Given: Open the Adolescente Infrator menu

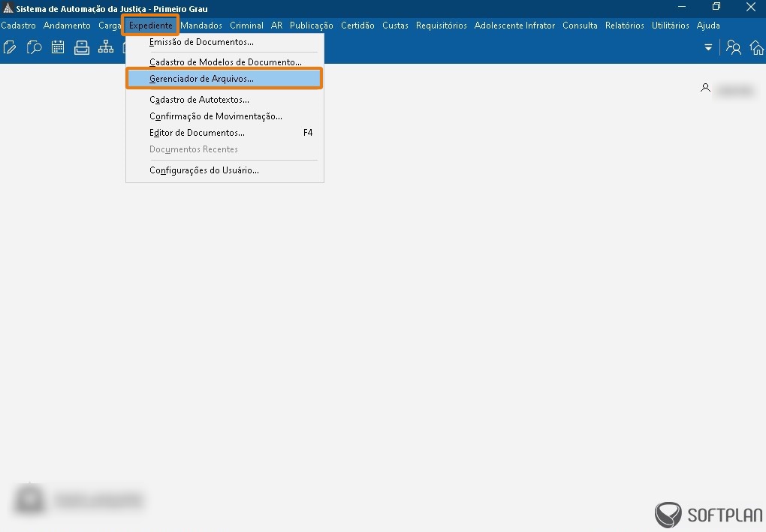Looking at the screenshot, I should tap(514, 26).
